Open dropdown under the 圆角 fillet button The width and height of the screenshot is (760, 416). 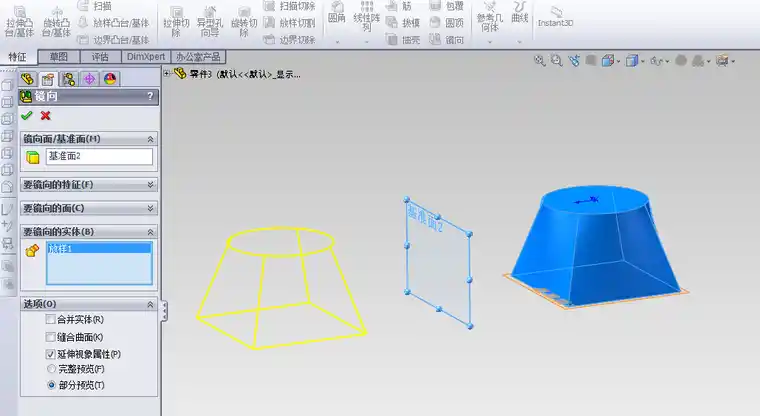pyautogui.click(x=337, y=42)
